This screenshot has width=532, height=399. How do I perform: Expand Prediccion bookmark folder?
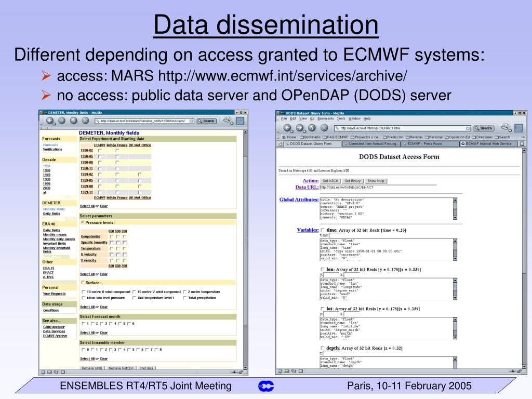(393, 137)
